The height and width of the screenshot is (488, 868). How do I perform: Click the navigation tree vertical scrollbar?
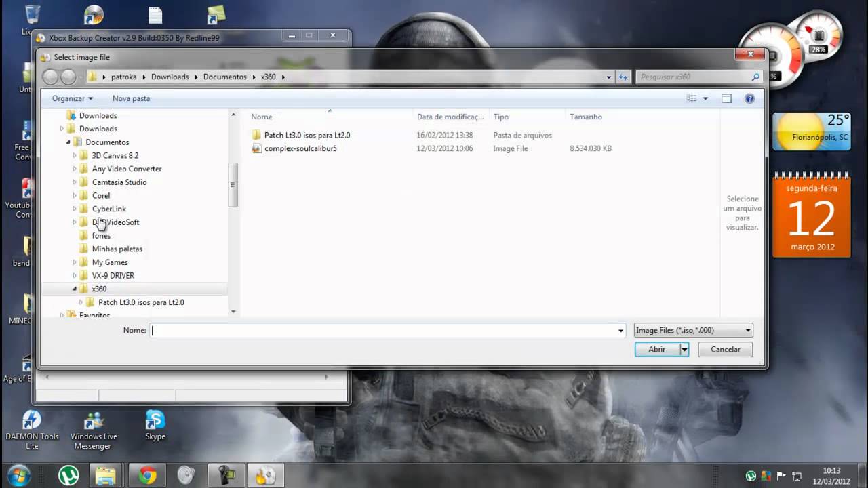(233, 184)
